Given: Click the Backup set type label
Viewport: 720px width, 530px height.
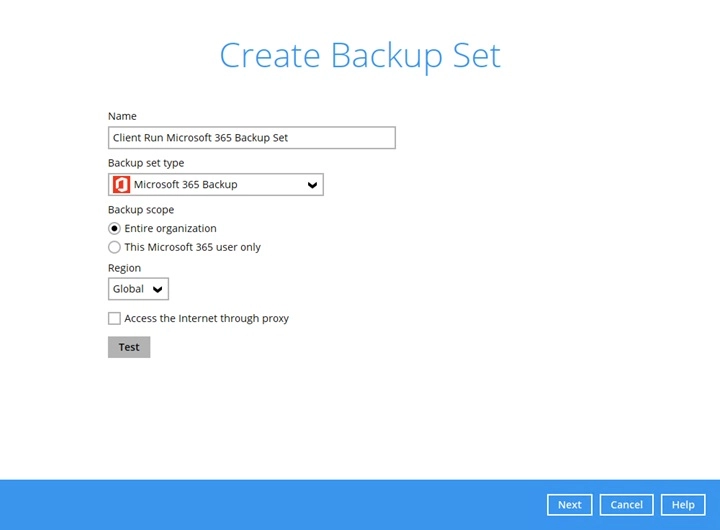Looking at the screenshot, I should click(x=146, y=163).
